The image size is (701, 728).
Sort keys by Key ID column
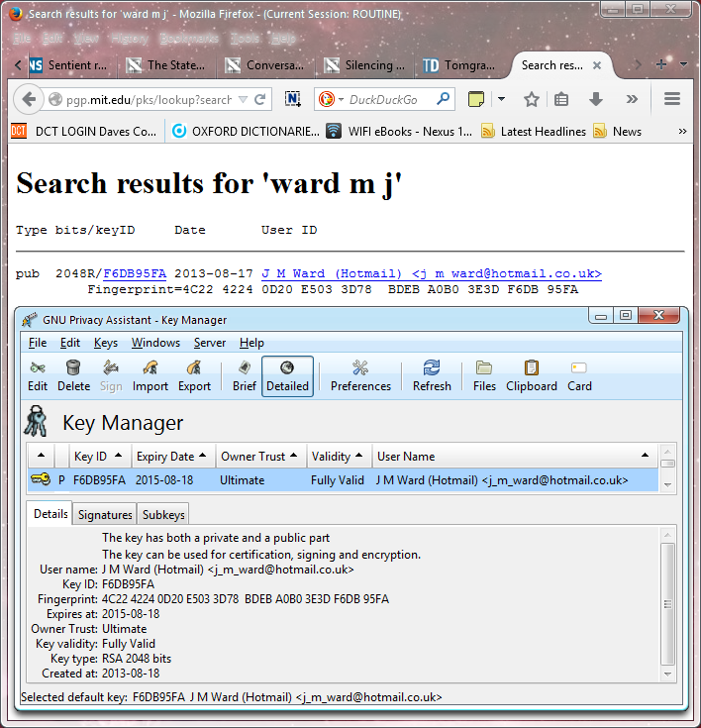pos(100,456)
